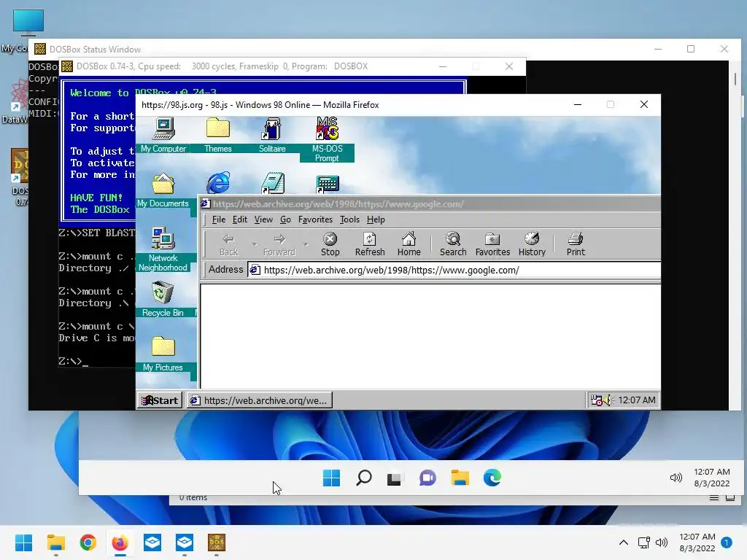Click the DOSBox Status Window scrollbar

(x=735, y=79)
